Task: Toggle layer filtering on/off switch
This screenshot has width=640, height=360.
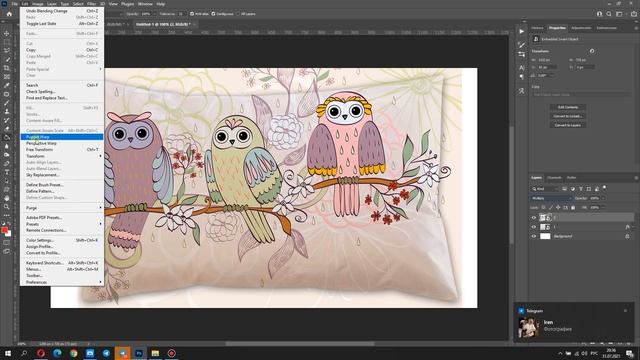Action: coord(604,188)
